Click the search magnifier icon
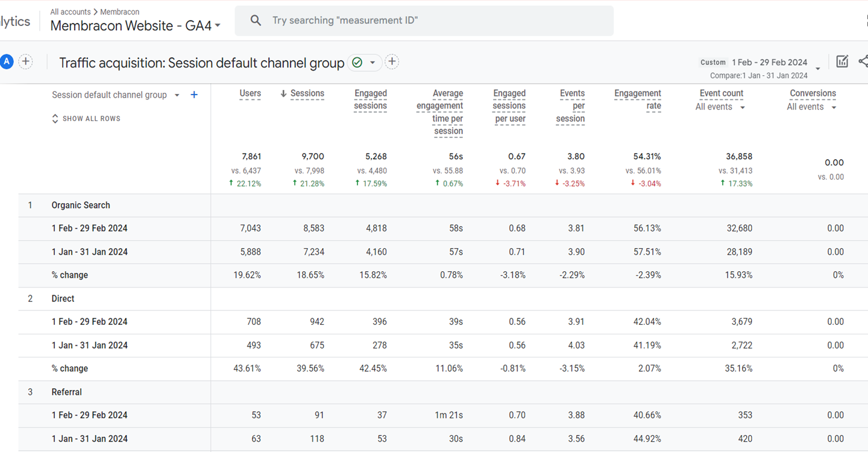 tap(256, 20)
